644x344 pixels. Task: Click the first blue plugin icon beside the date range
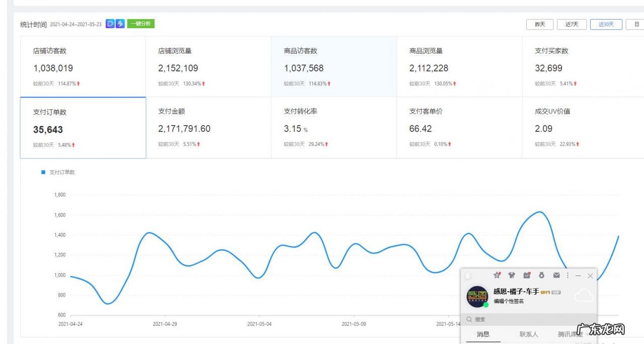(110, 24)
